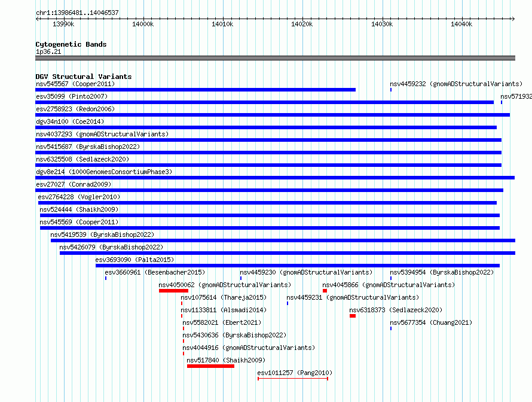Select nsv545569 (Cooper2011) label
Screen dimensions: 532x402
pyautogui.click(x=79, y=222)
